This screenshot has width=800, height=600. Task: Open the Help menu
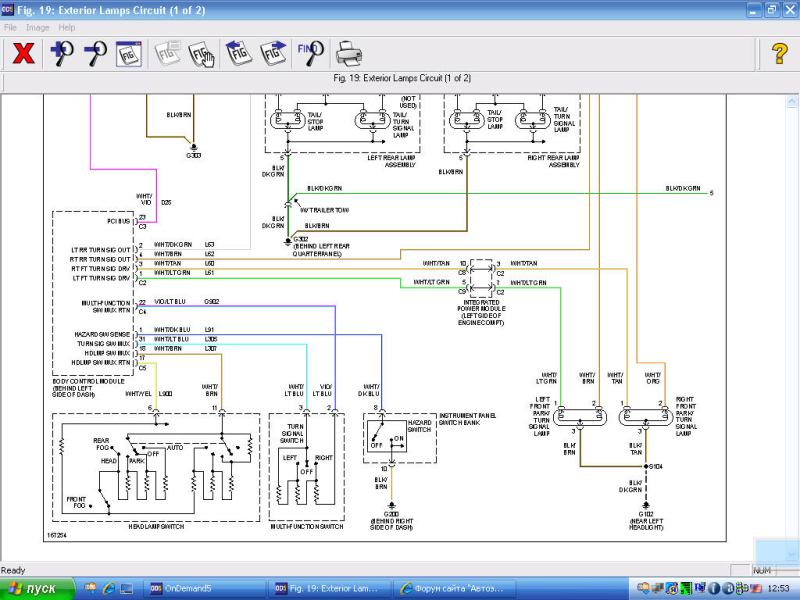(x=66, y=28)
